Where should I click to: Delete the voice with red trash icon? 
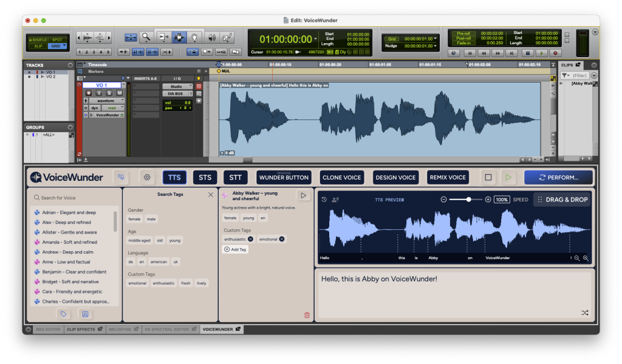point(307,315)
